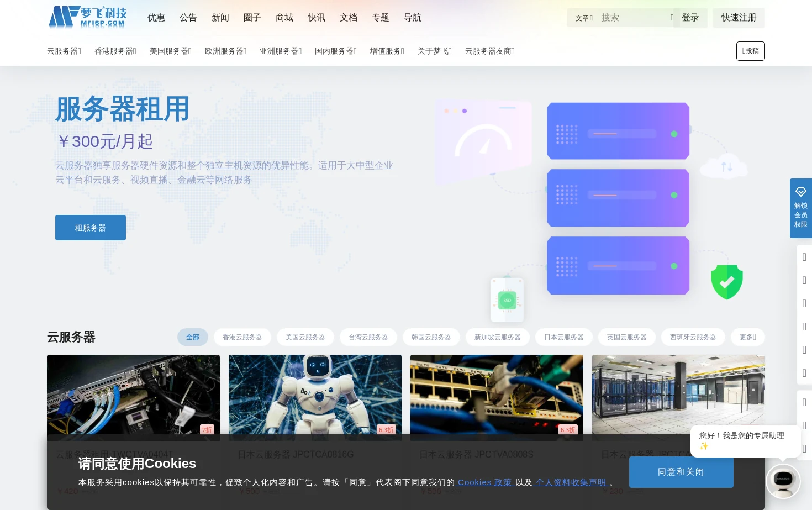The height and width of the screenshot is (510, 812).
Task: Open the 圈子 page
Action: coord(252,18)
